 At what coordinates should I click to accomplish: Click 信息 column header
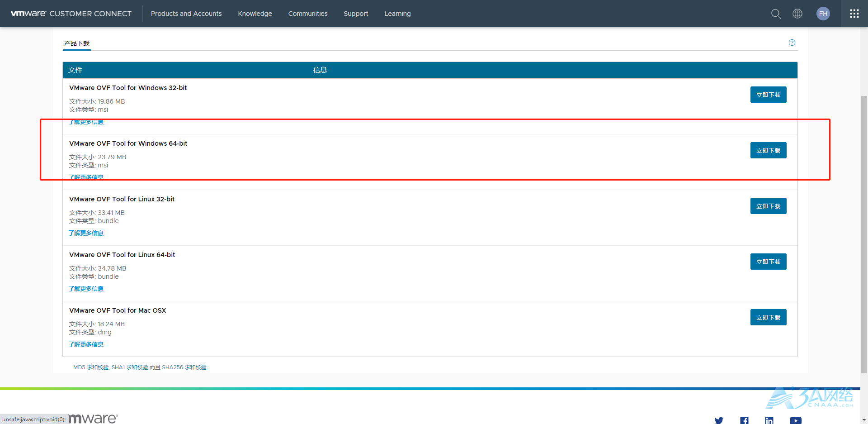pyautogui.click(x=320, y=70)
